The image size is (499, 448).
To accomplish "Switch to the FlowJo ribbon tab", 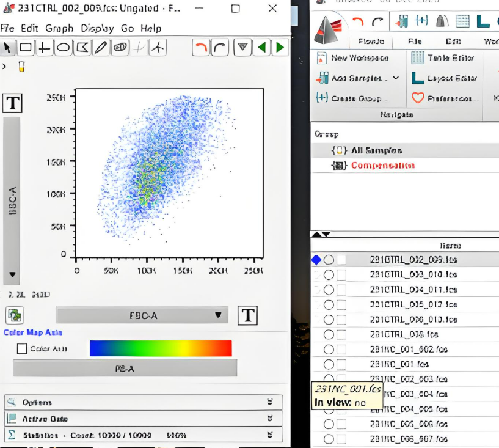I will coord(371,42).
